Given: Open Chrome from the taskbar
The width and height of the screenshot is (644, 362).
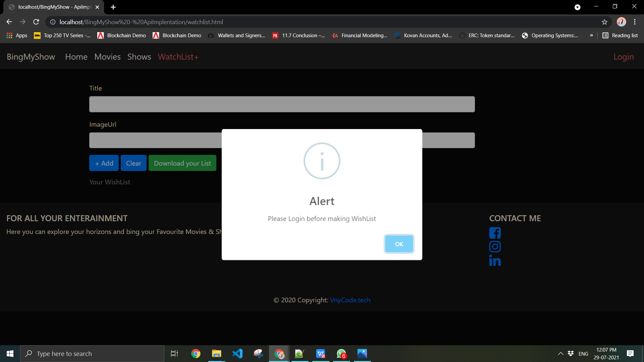Looking at the screenshot, I should pyautogui.click(x=196, y=353).
